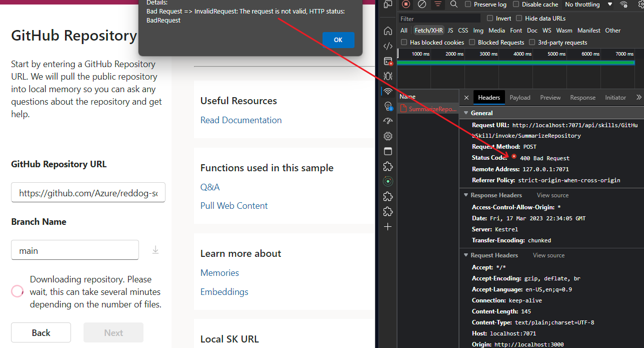
Task: Filter requests by Doc
Action: tap(532, 31)
